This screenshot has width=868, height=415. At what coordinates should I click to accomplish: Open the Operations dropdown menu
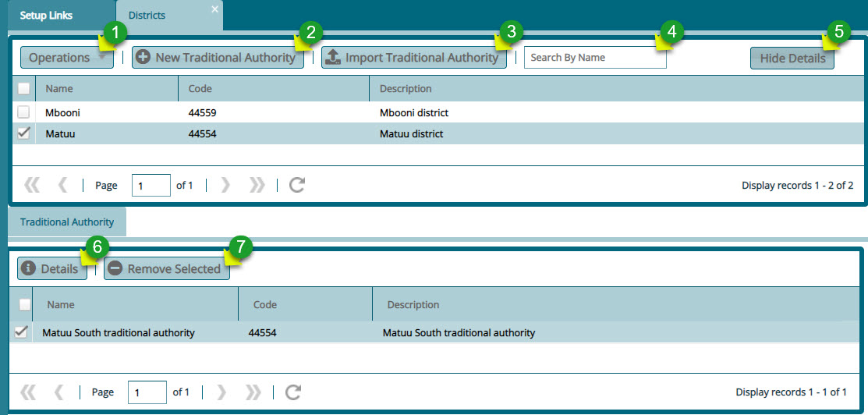[x=66, y=58]
